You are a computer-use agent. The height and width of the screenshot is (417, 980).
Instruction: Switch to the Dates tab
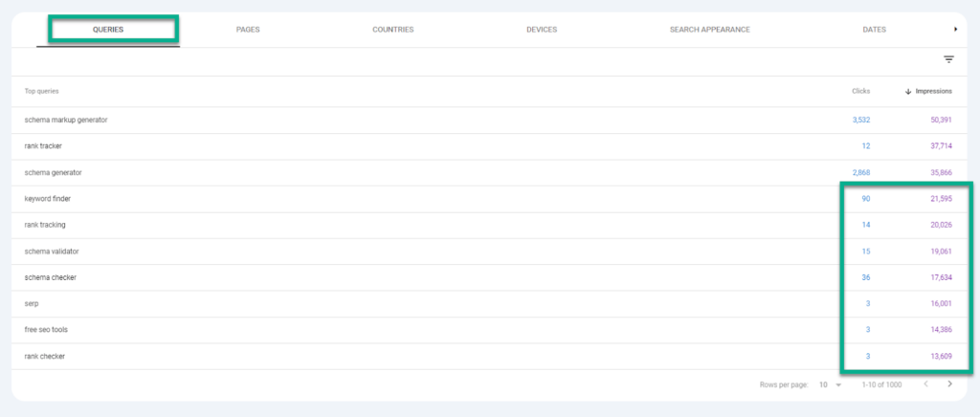point(874,30)
